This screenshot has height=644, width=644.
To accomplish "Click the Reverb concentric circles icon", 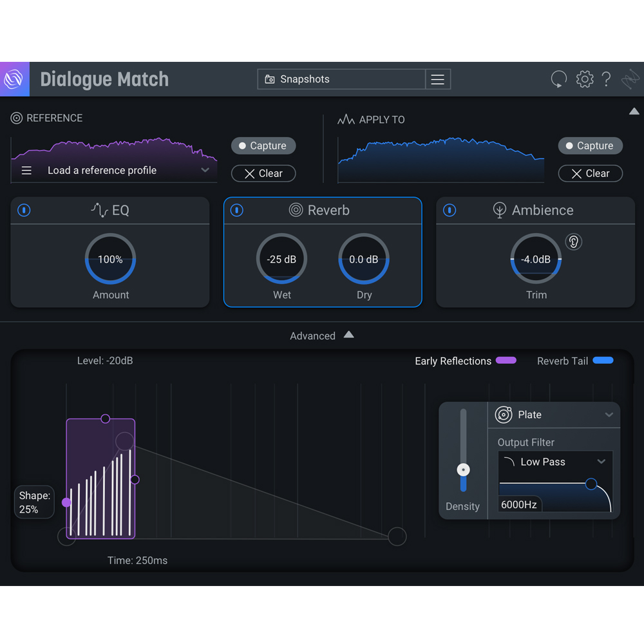I will tap(296, 210).
